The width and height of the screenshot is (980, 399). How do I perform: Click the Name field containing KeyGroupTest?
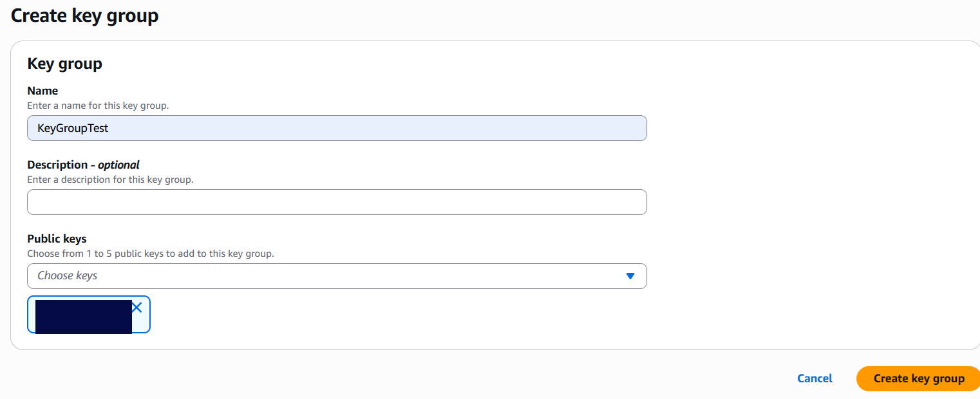click(x=336, y=128)
